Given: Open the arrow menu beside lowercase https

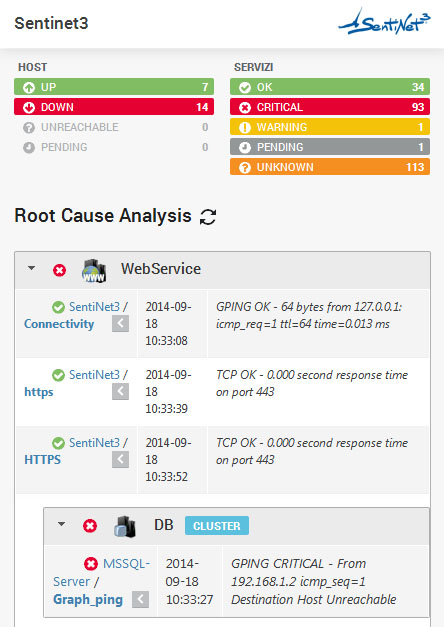Looking at the screenshot, I should 120,391.
